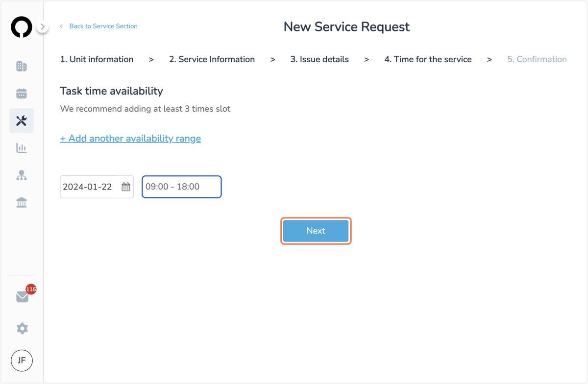Open the bar chart reports icon
588x384 pixels.
click(22, 148)
